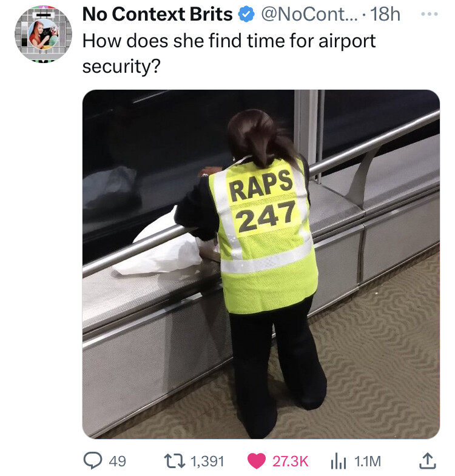Click the 1,391 reposts count

(207, 461)
